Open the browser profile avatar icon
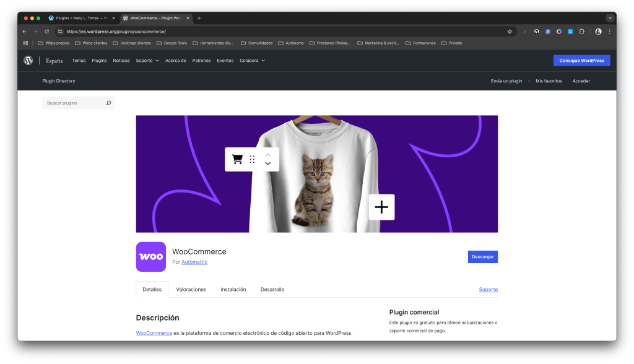This screenshot has width=634, height=364. point(597,31)
